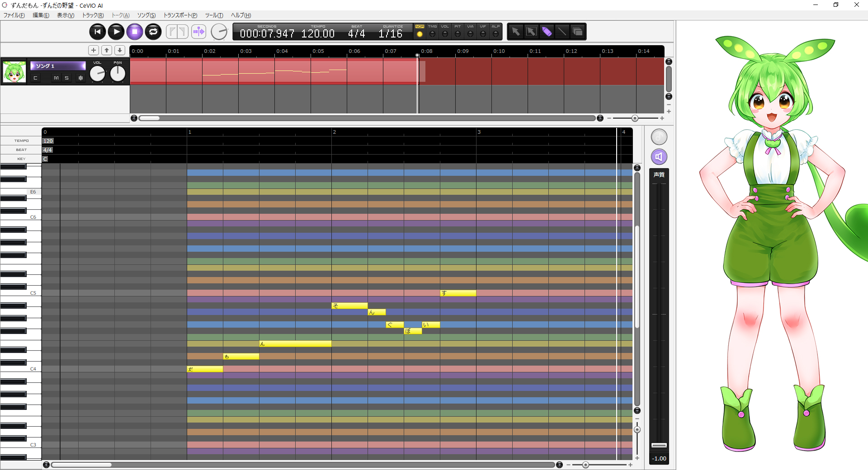Select the TMG timing edit mode
Viewport: 868px width, 470px height.
coord(432,32)
